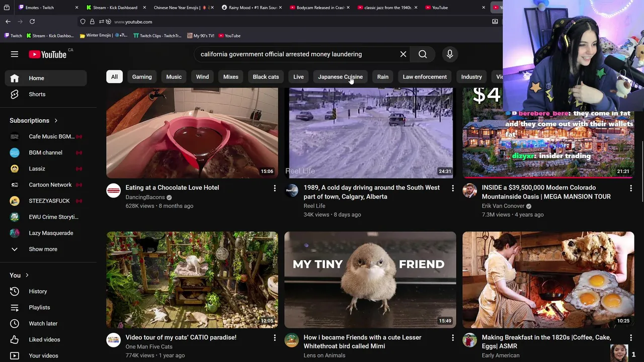Open Winter Emojis bookmark folder
Viewport: 644px width, 362px height.
tap(103, 36)
